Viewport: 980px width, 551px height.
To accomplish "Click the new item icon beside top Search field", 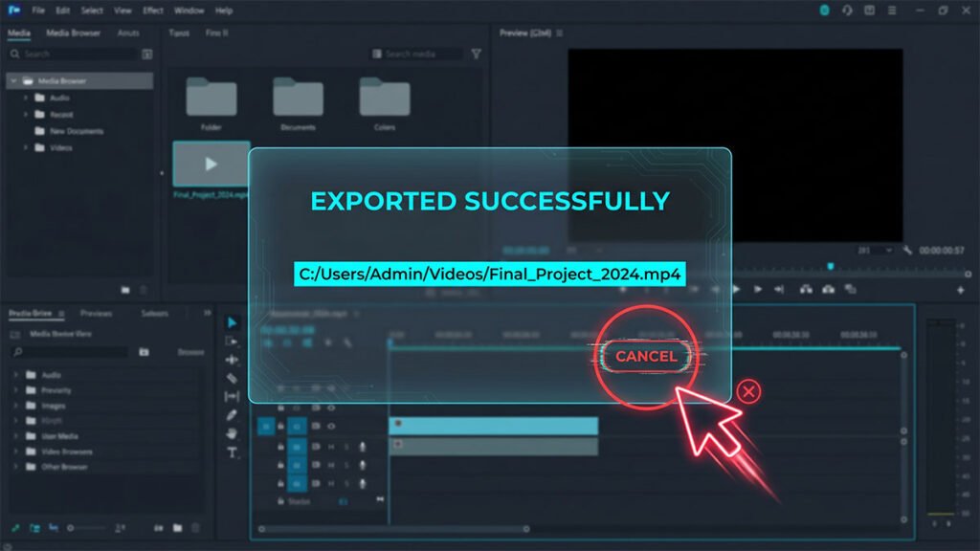I will click(146, 55).
